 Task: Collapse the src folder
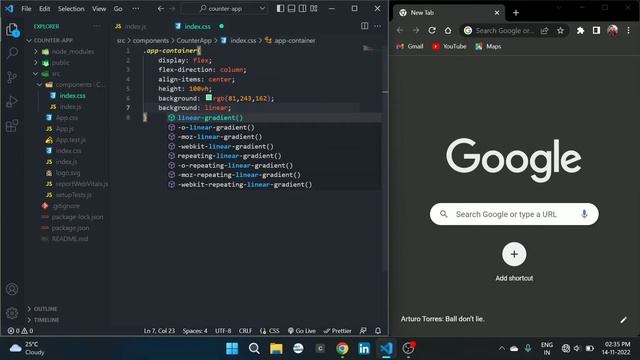point(36,73)
